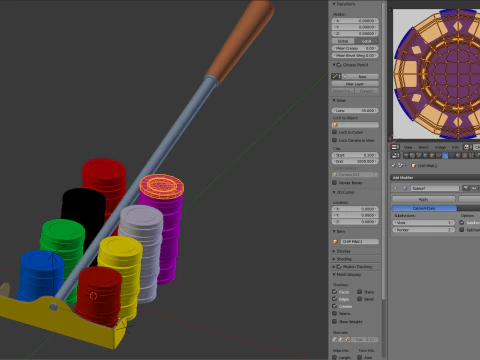
Task: Open the Texture properties tab icon
Action: click(x=464, y=156)
